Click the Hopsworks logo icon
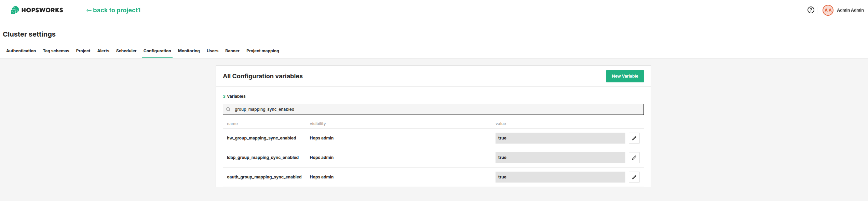 (x=15, y=10)
